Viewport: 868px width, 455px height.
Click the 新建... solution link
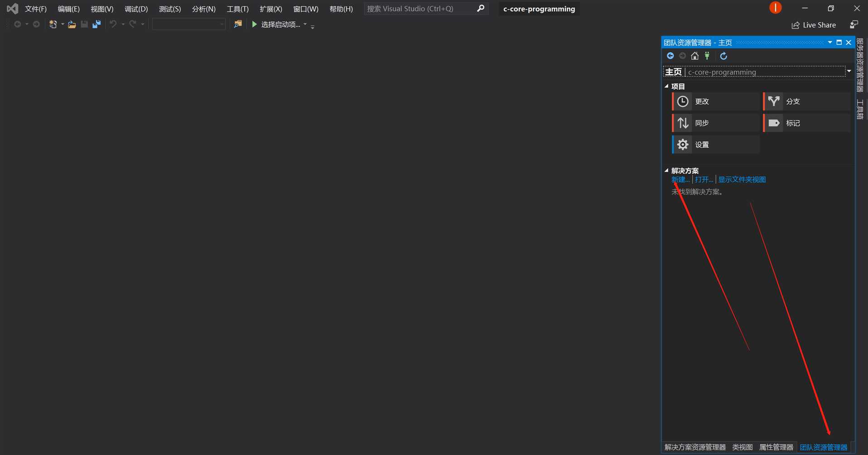tap(680, 179)
